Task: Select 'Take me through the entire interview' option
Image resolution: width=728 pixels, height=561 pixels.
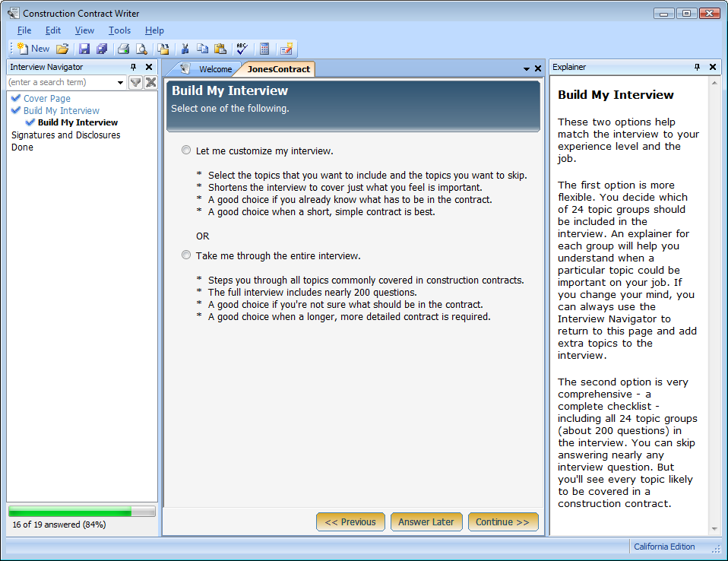Action: (x=186, y=255)
